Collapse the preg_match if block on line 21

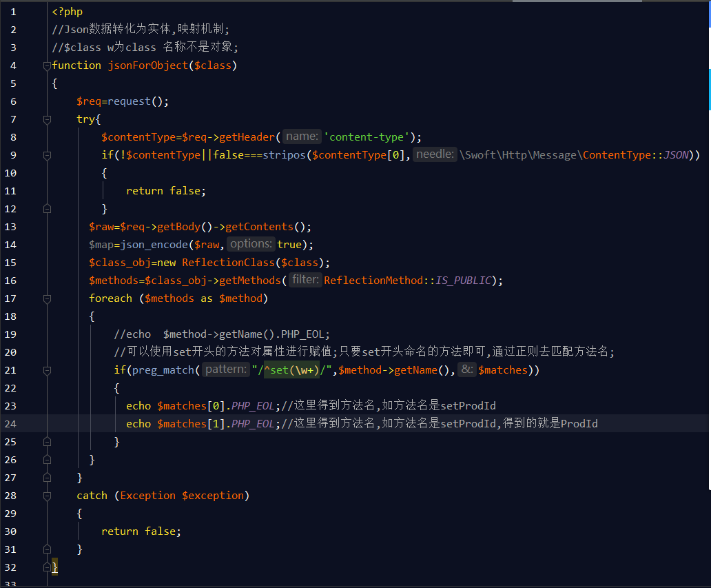[x=47, y=371]
